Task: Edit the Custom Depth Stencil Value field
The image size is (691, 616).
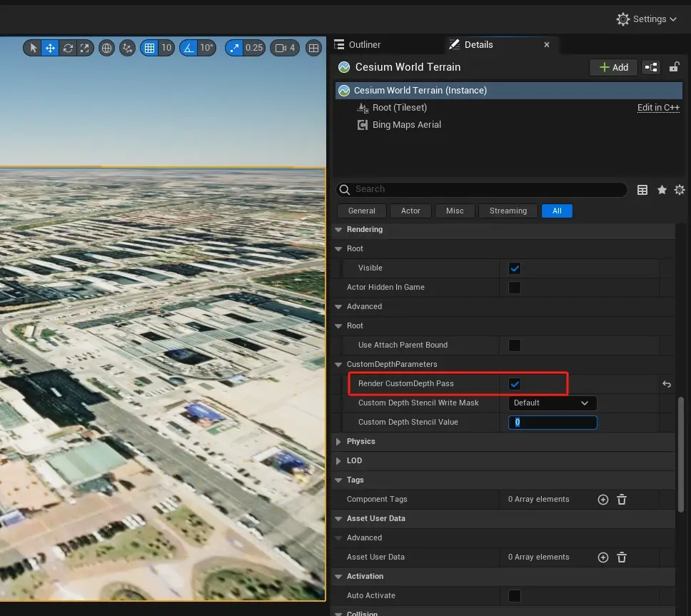Action: (553, 422)
